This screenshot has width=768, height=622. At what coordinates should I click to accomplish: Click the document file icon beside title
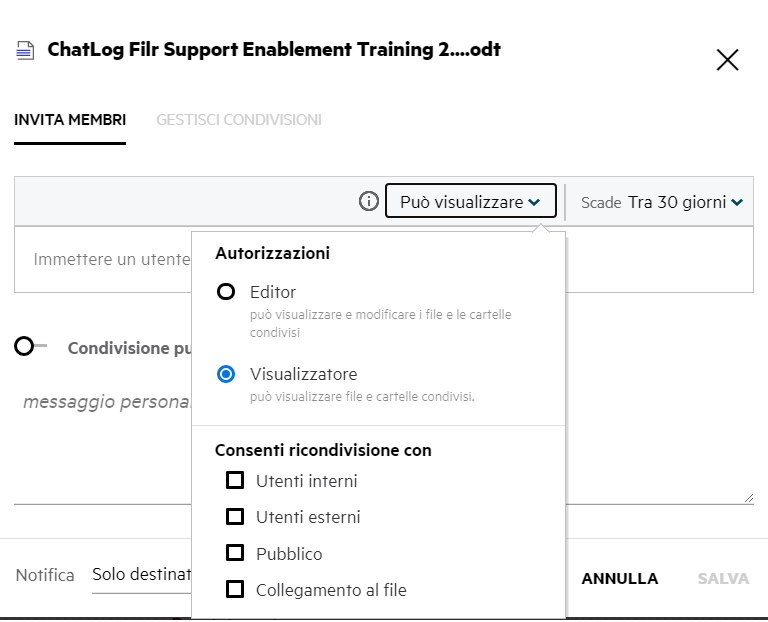point(25,51)
